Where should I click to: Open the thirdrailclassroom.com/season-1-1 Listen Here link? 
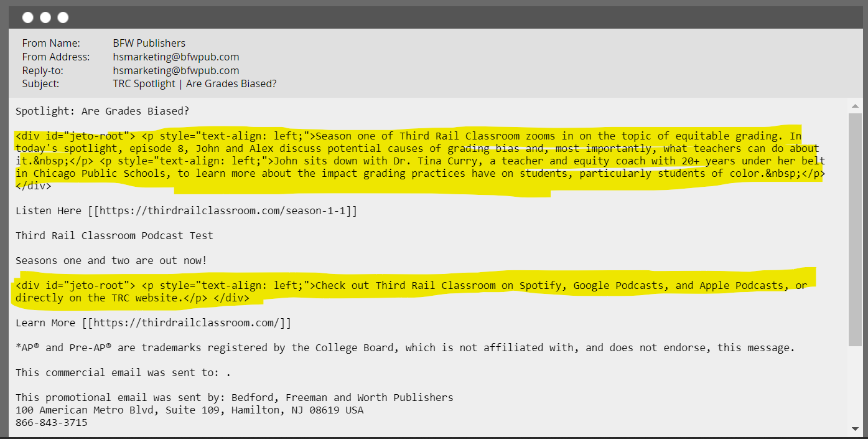click(223, 211)
